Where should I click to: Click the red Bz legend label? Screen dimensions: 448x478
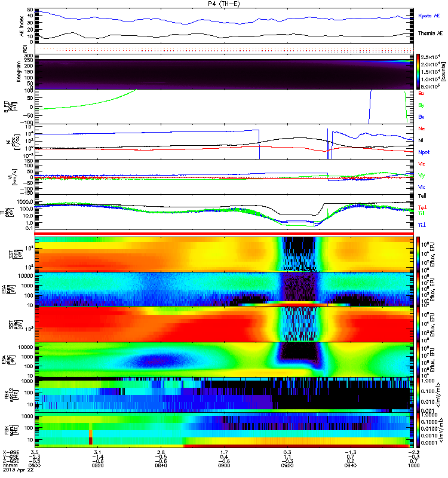[x=421, y=93]
